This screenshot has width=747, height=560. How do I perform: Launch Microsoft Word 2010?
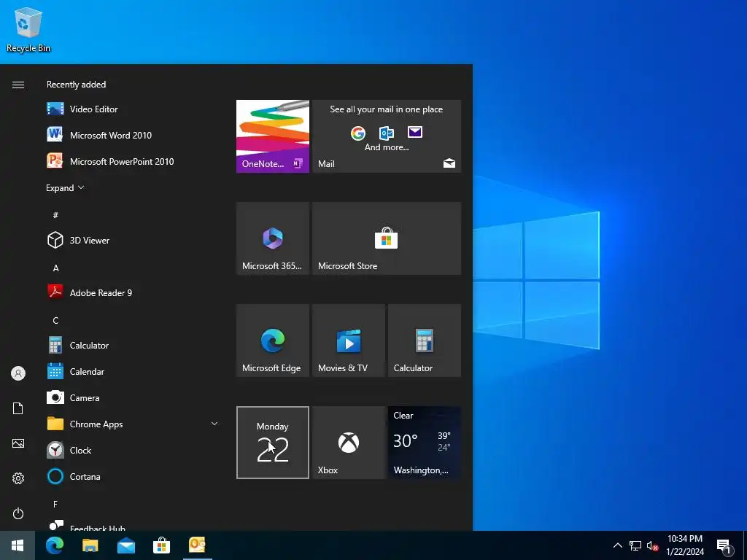(x=133, y=135)
